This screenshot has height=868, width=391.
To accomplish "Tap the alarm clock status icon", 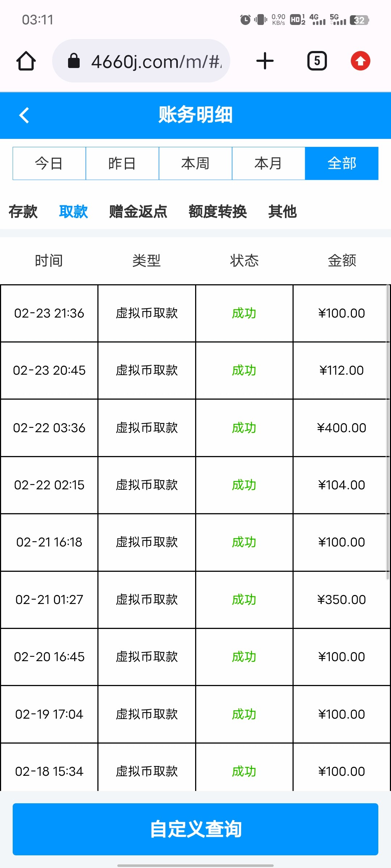I will (x=245, y=20).
